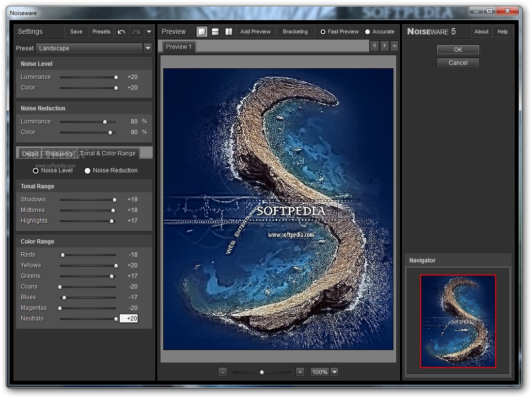Click the Midtones slider handle
Screen dimensions: 532x398
(x=113, y=210)
